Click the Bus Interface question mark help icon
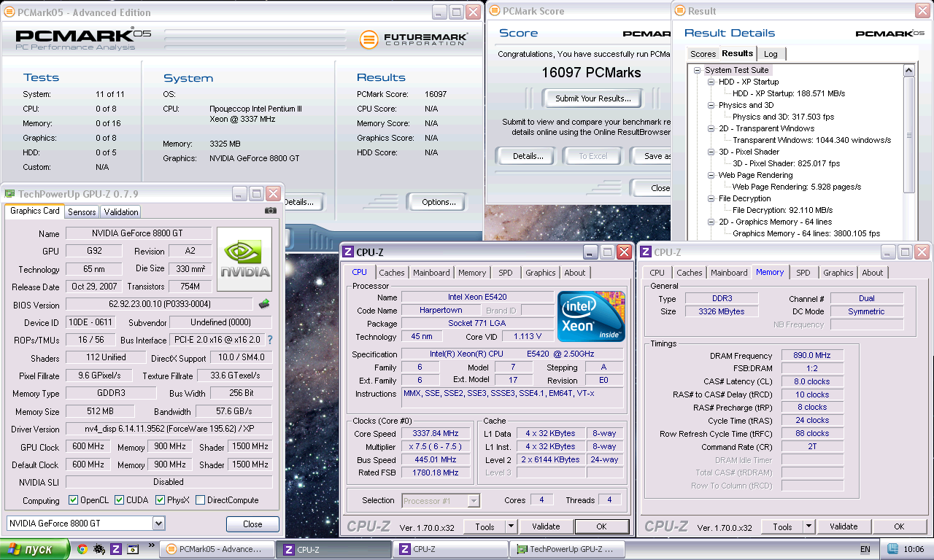This screenshot has width=934, height=560. click(x=270, y=340)
